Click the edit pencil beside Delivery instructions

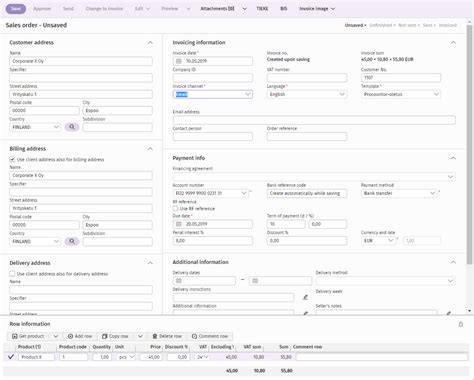coord(305,297)
